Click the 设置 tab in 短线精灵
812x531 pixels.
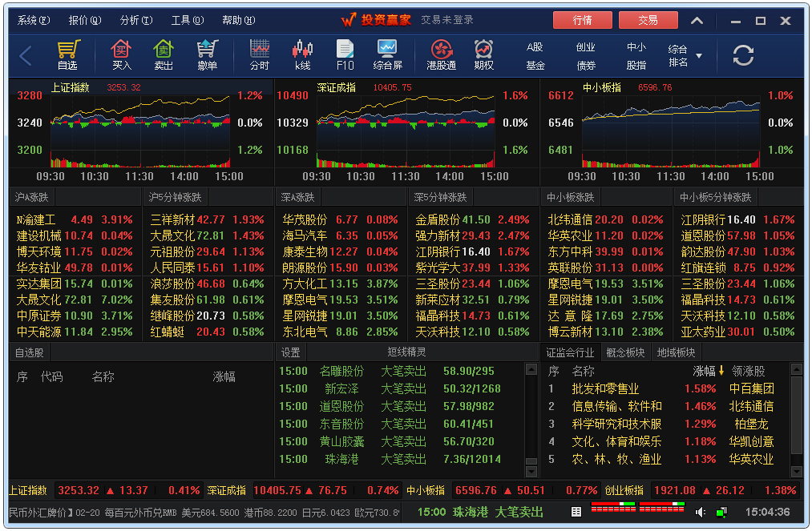click(x=290, y=352)
